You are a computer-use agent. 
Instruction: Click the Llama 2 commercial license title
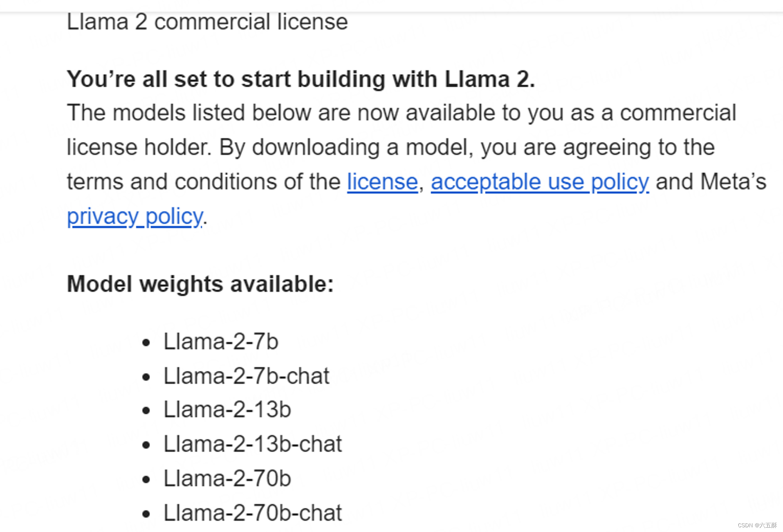pyautogui.click(x=207, y=22)
